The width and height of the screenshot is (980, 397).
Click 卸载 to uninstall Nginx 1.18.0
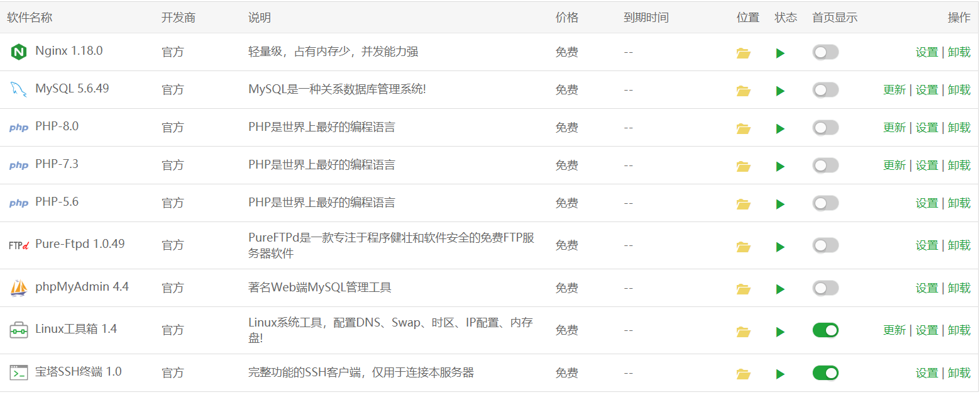[959, 52]
